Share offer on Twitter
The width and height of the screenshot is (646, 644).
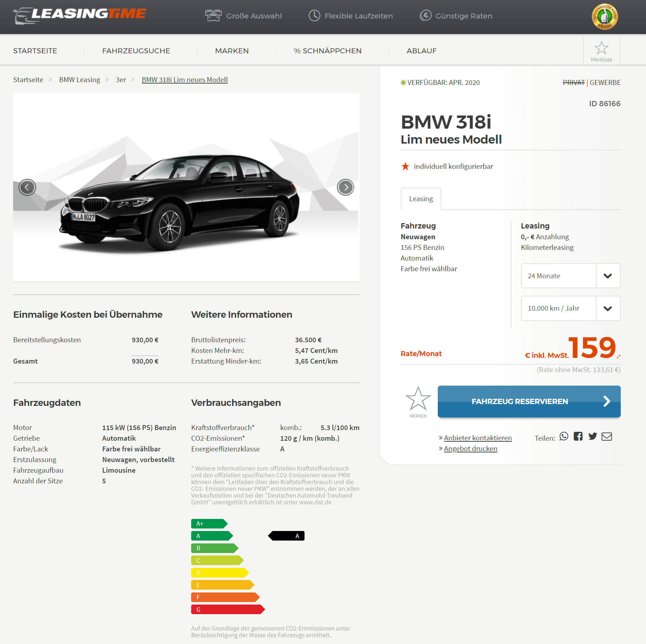(x=592, y=436)
